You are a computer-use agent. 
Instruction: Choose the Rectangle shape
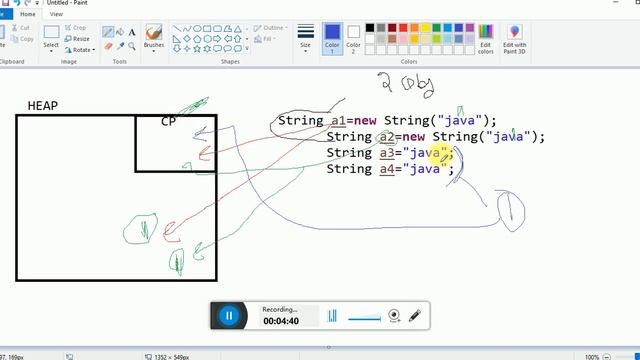point(207,29)
